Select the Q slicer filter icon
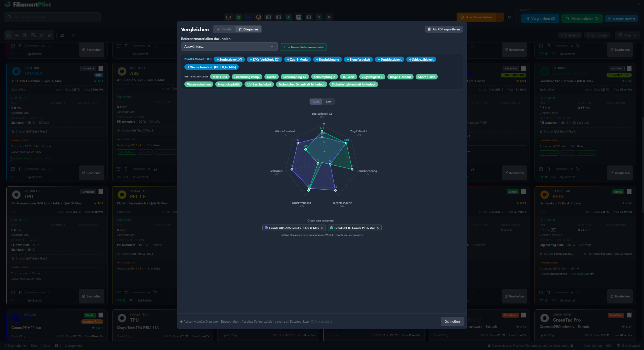644x350 pixels. [248, 17]
